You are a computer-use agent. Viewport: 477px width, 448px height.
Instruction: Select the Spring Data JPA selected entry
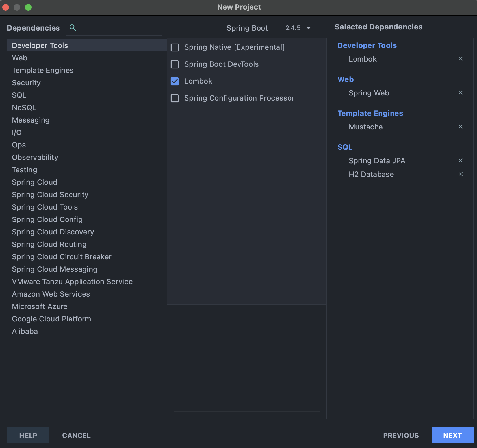(x=377, y=161)
